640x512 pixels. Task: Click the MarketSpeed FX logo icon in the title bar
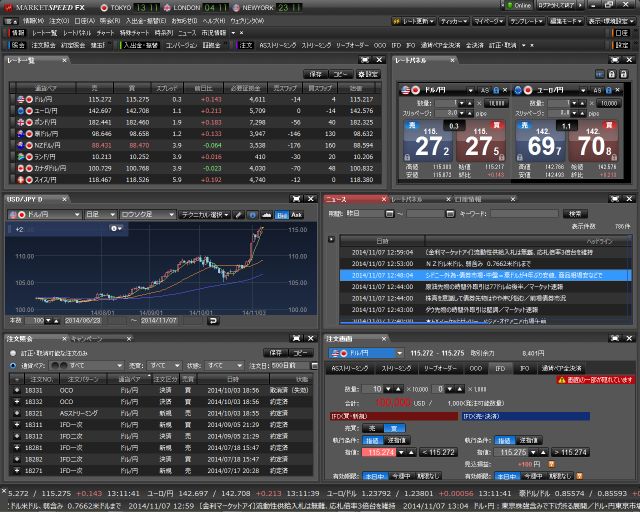(x=8, y=7)
